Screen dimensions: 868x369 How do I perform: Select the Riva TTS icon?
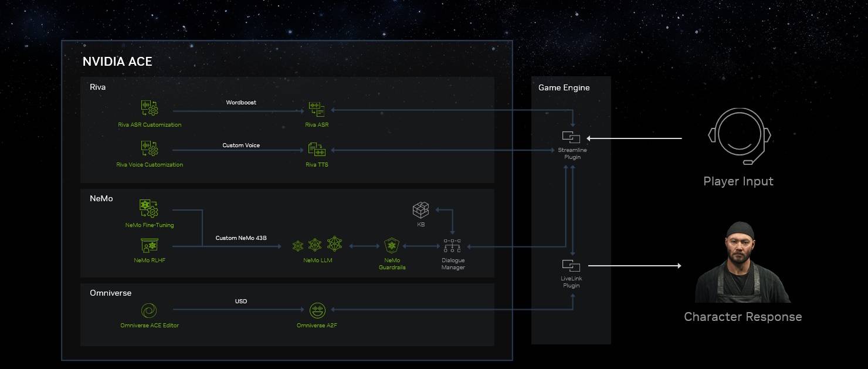317,150
